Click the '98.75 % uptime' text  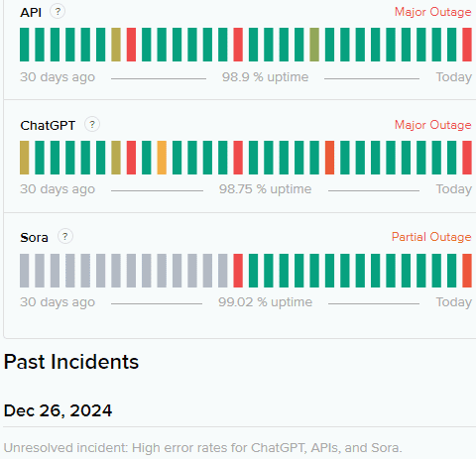click(x=265, y=189)
